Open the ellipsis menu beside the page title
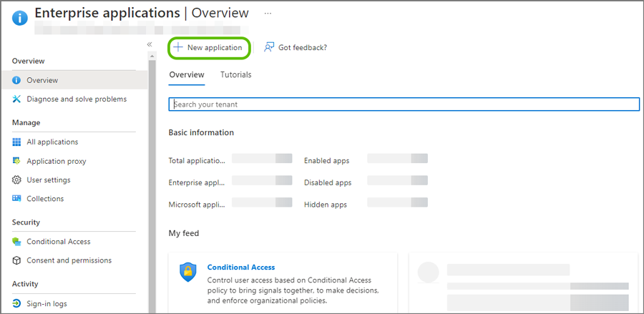Viewport: 644px width, 314px height. pyautogui.click(x=268, y=13)
